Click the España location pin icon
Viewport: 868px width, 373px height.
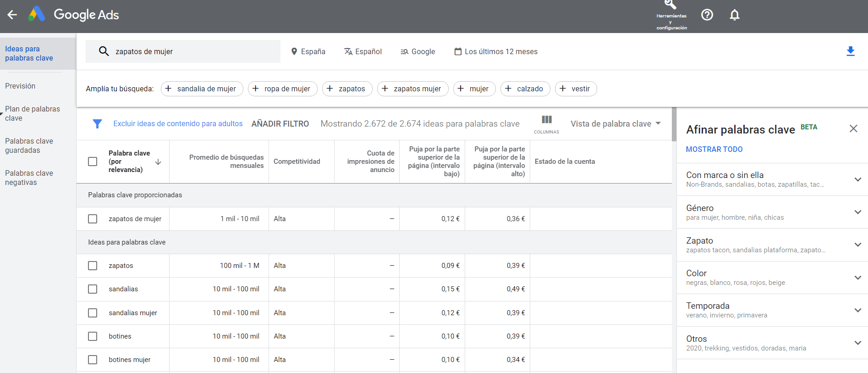294,51
